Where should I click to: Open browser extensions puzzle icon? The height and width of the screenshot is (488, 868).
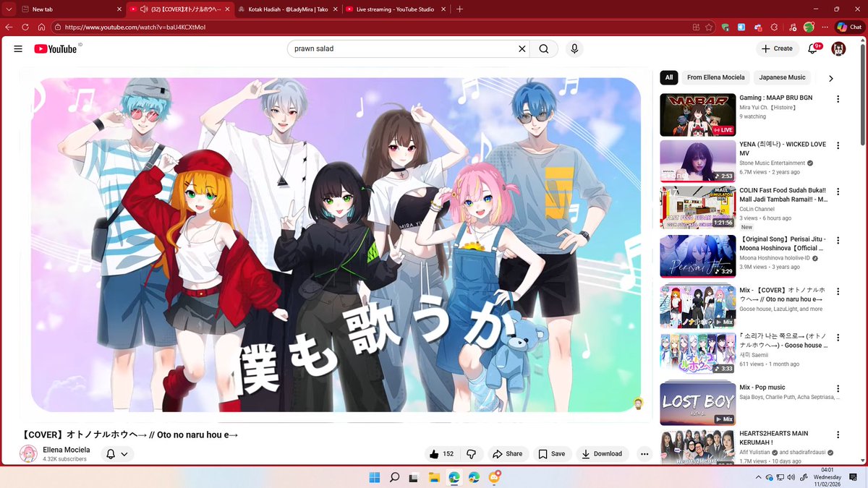pos(774,27)
